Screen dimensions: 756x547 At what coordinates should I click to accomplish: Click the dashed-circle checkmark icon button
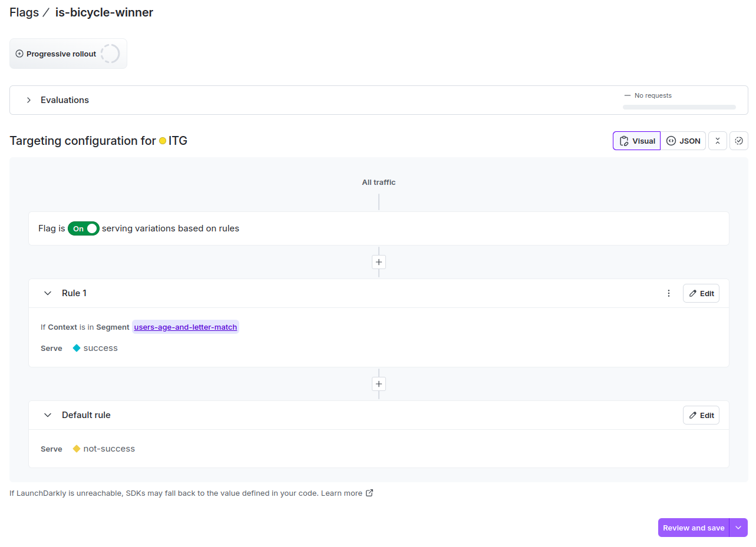tap(739, 141)
